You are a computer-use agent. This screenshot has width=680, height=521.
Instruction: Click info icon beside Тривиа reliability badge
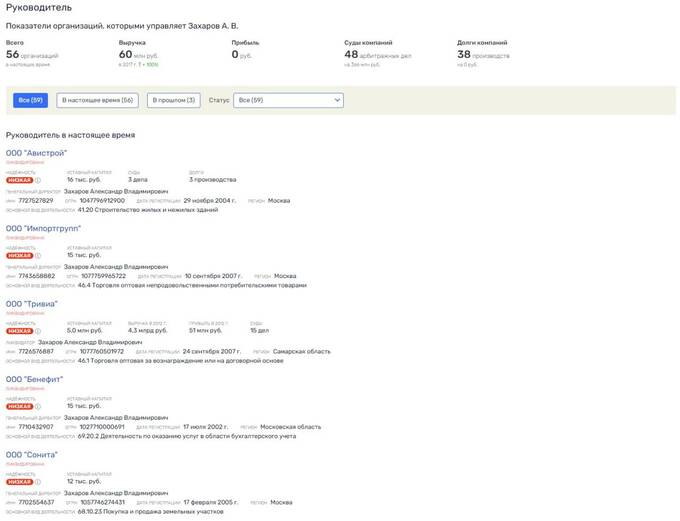[38, 331]
